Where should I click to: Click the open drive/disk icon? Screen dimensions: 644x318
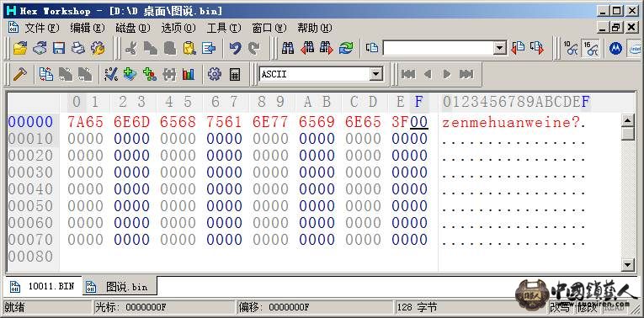pyautogui.click(x=40, y=49)
